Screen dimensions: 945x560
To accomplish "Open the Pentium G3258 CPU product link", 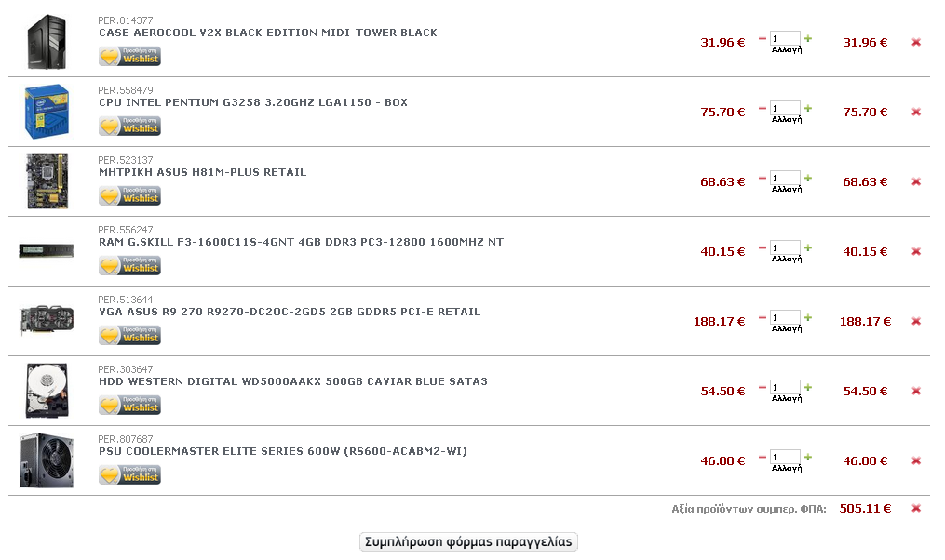I will [253, 102].
